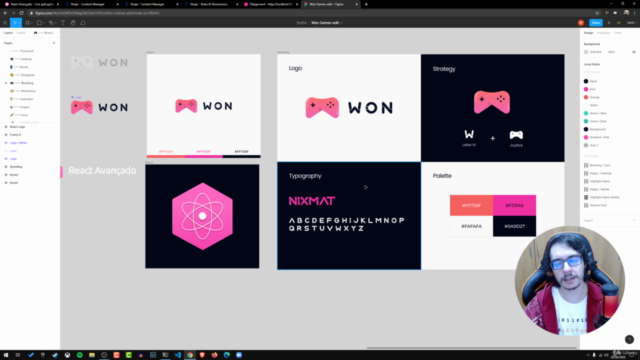Select the Comment tool

click(83, 23)
